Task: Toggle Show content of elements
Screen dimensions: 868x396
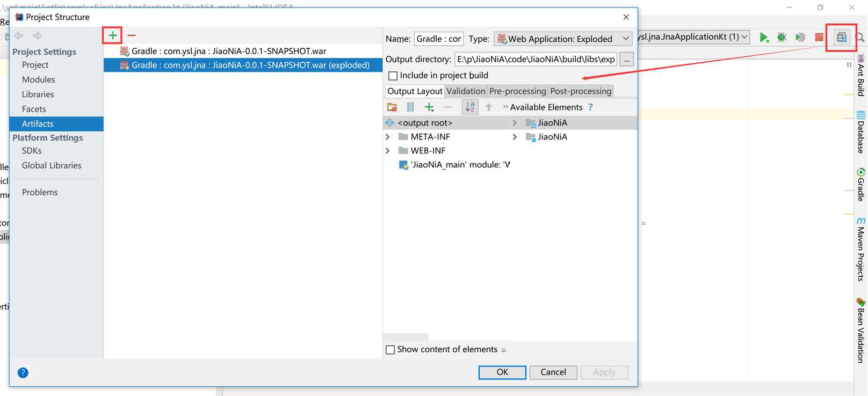Action: tap(390, 350)
